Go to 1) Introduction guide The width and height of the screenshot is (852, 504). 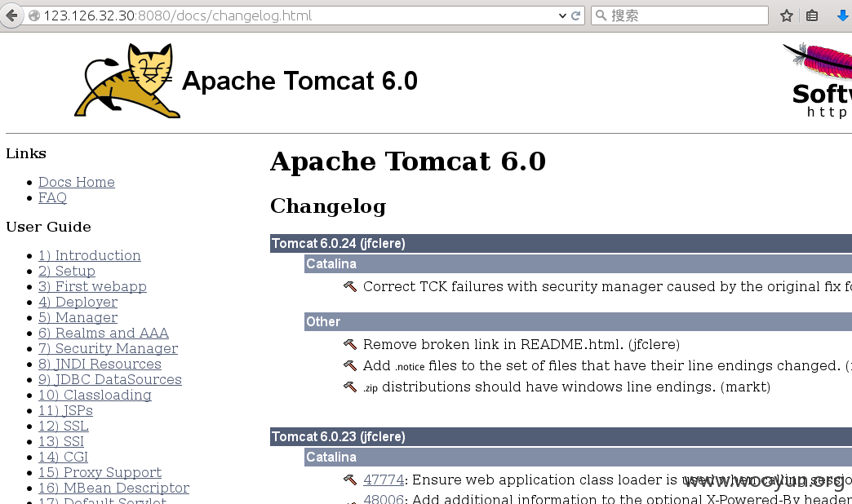pos(90,255)
